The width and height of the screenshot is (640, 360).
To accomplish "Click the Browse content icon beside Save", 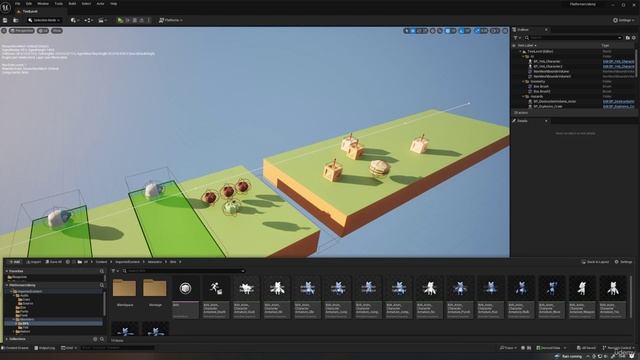I will coord(16,20).
